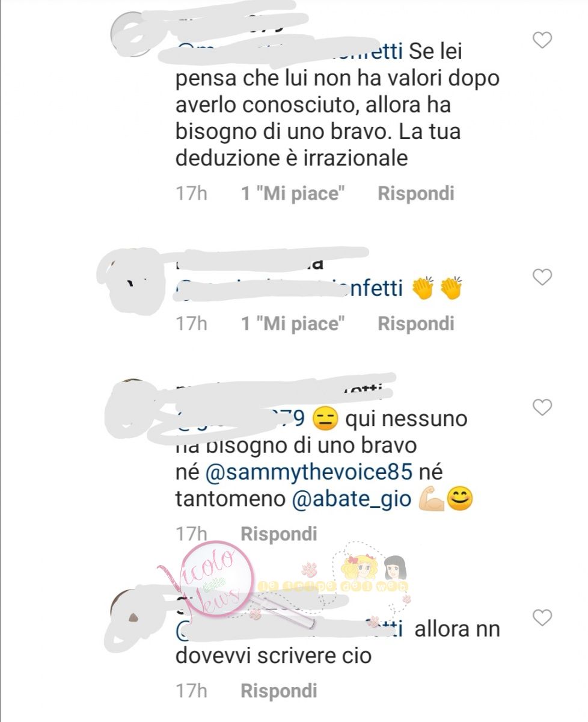Like the comment mentioning @sammythevoice85
The height and width of the screenshot is (722, 588).
(542, 408)
